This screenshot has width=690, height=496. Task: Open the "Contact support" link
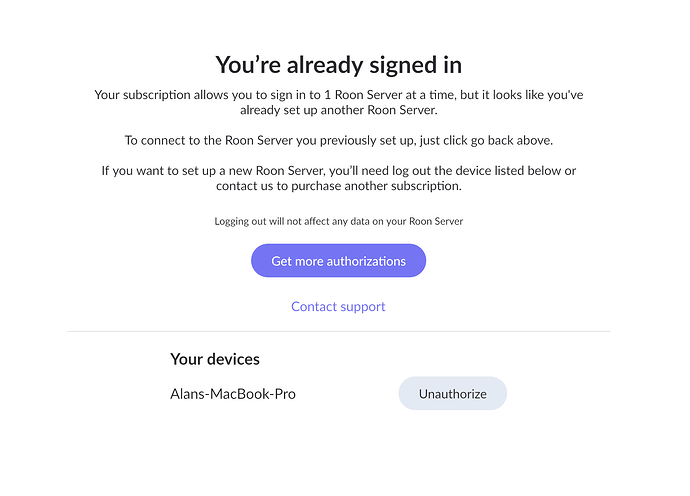[x=338, y=307]
